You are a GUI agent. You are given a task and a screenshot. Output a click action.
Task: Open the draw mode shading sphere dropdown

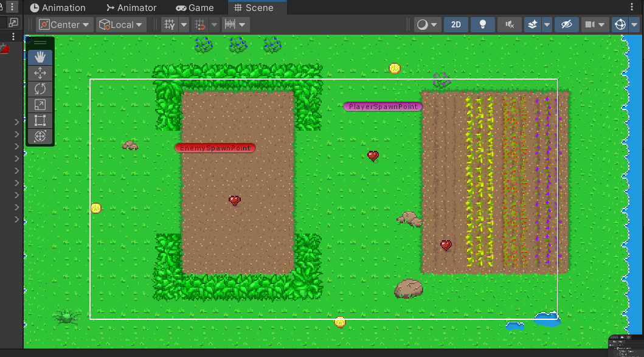click(x=427, y=25)
